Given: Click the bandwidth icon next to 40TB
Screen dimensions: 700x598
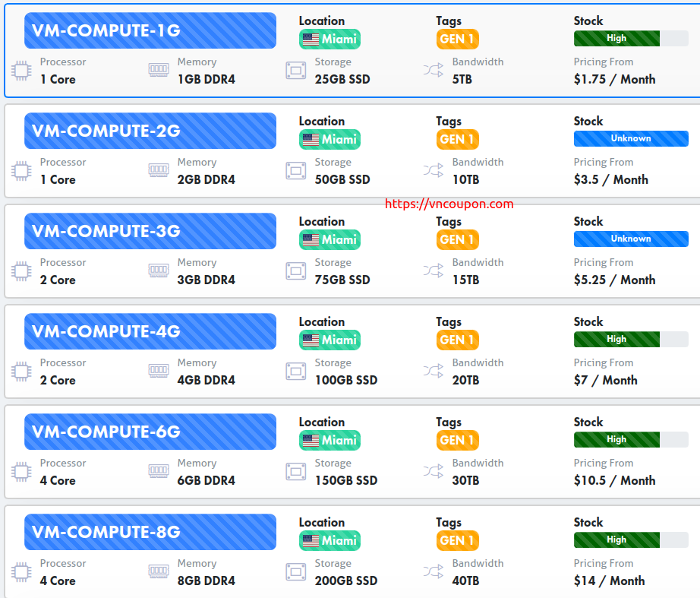Looking at the screenshot, I should [x=433, y=571].
